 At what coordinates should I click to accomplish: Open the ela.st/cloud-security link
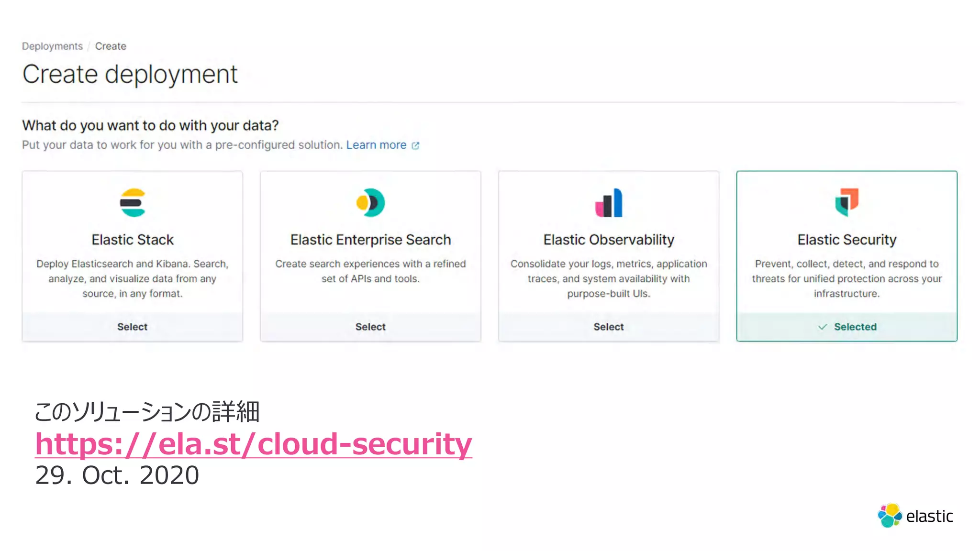click(254, 444)
